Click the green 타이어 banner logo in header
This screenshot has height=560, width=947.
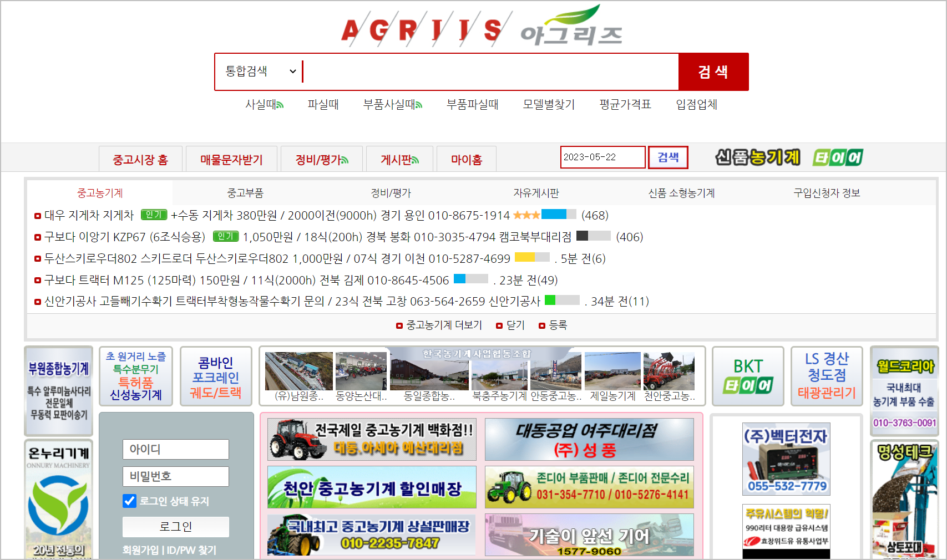[838, 157]
